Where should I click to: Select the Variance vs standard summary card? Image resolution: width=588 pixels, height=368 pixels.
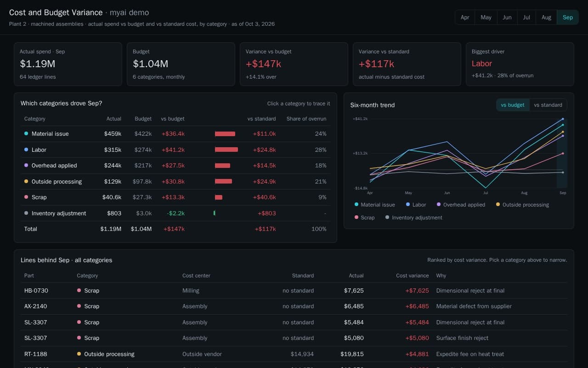pos(407,64)
